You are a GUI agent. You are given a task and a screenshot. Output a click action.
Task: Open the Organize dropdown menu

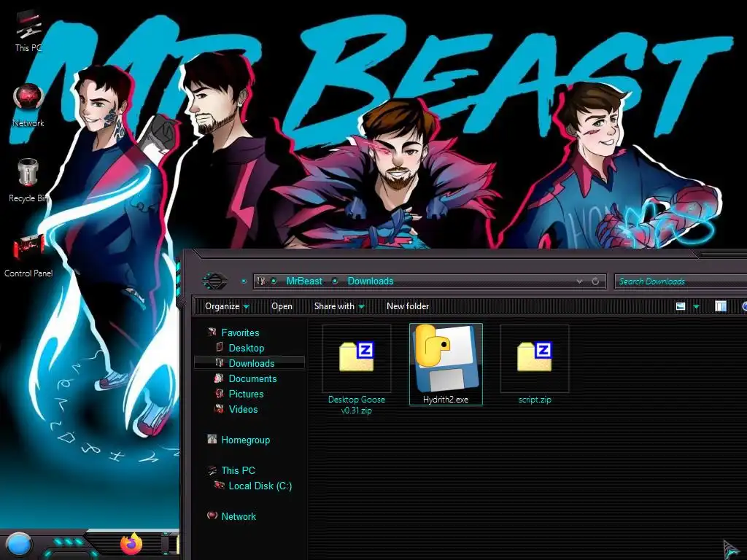tap(227, 306)
